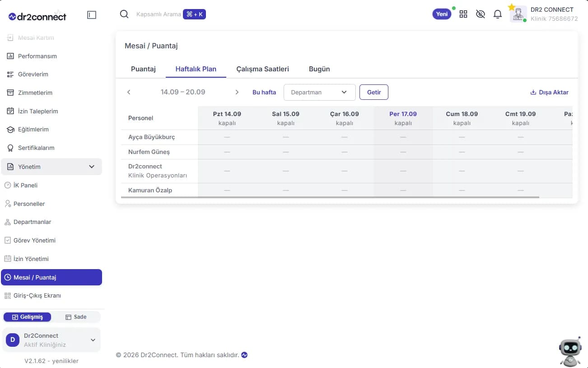The height and width of the screenshot is (368, 588).
Task: Switch to Sade view mode
Action: tap(76, 317)
